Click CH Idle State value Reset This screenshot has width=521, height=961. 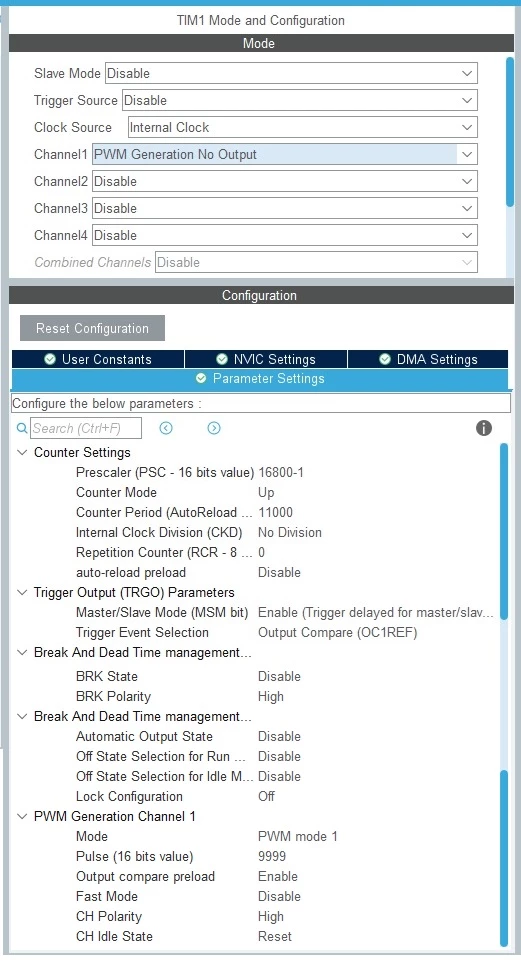click(275, 936)
